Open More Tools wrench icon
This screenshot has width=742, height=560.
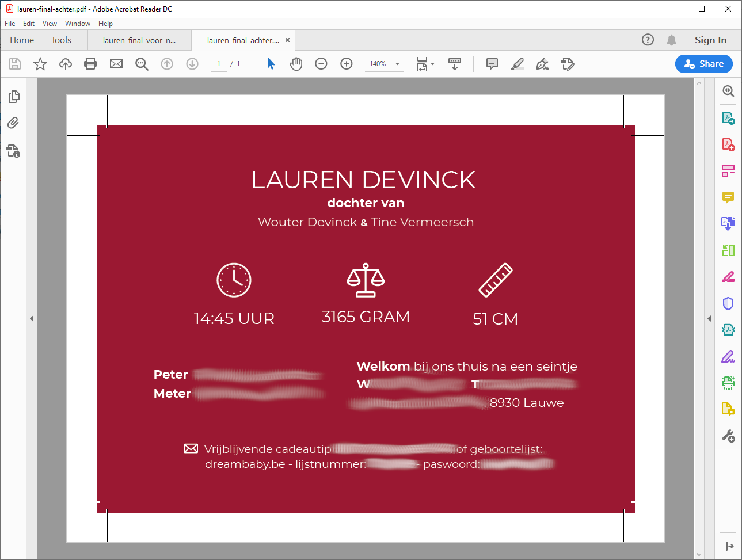tap(728, 436)
